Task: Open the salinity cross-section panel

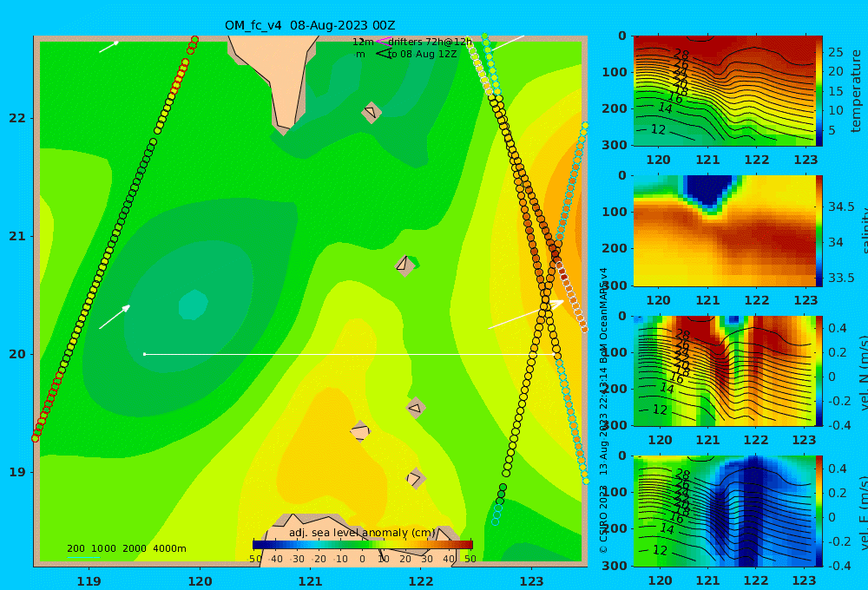Action: pos(724,231)
